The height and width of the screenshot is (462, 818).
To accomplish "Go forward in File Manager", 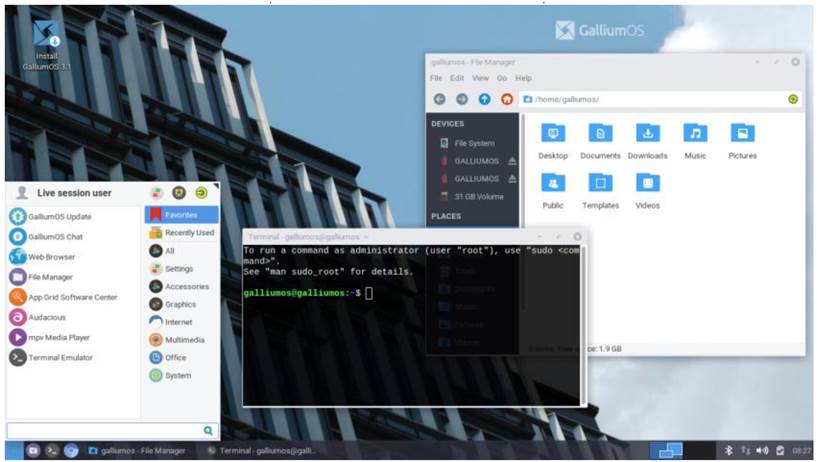I will 462,99.
